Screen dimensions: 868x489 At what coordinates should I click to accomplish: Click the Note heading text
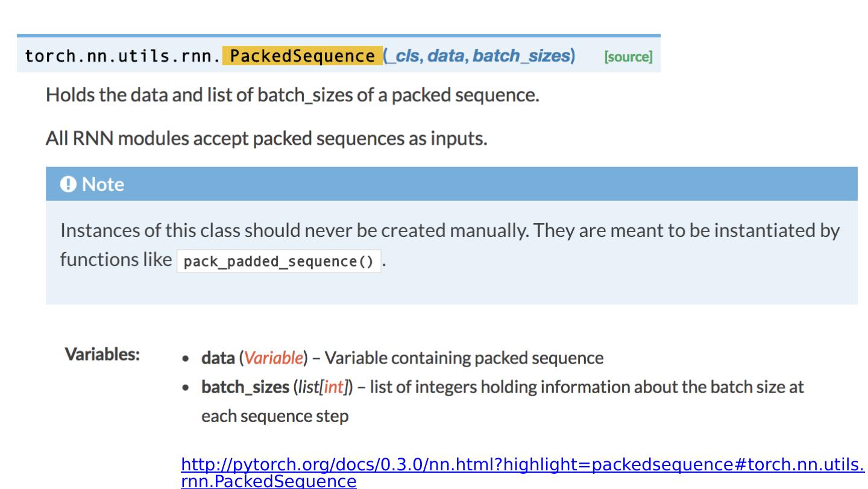click(102, 185)
